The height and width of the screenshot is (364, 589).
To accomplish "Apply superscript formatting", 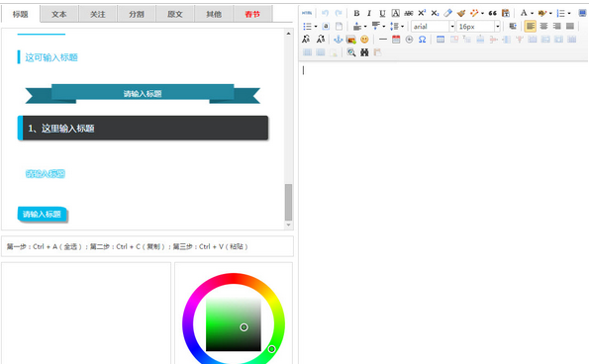I will pyautogui.click(x=422, y=13).
